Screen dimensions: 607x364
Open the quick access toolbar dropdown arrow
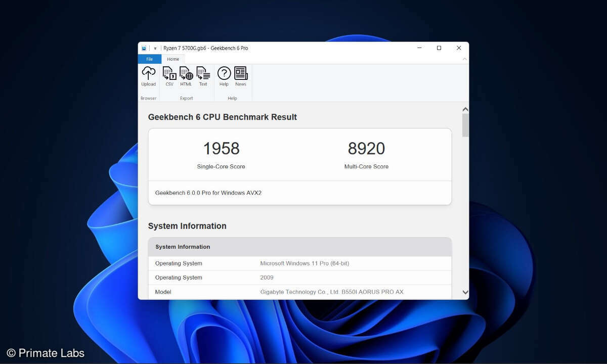155,48
